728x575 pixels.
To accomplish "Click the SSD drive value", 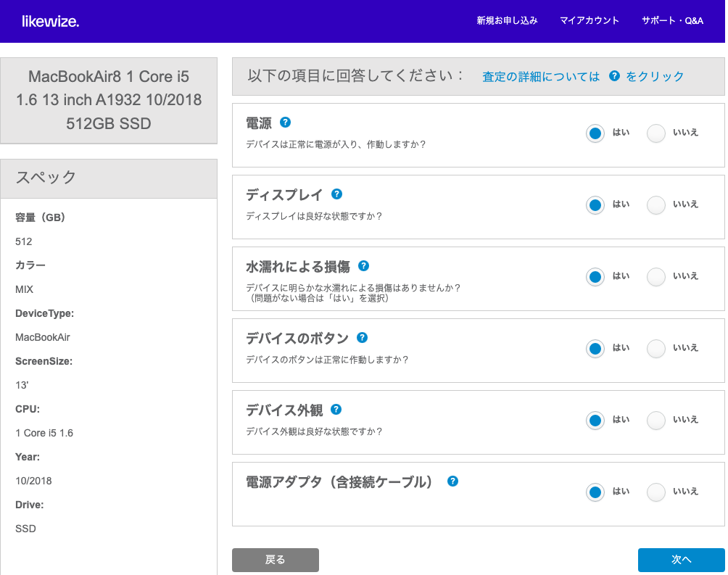I will coord(25,529).
